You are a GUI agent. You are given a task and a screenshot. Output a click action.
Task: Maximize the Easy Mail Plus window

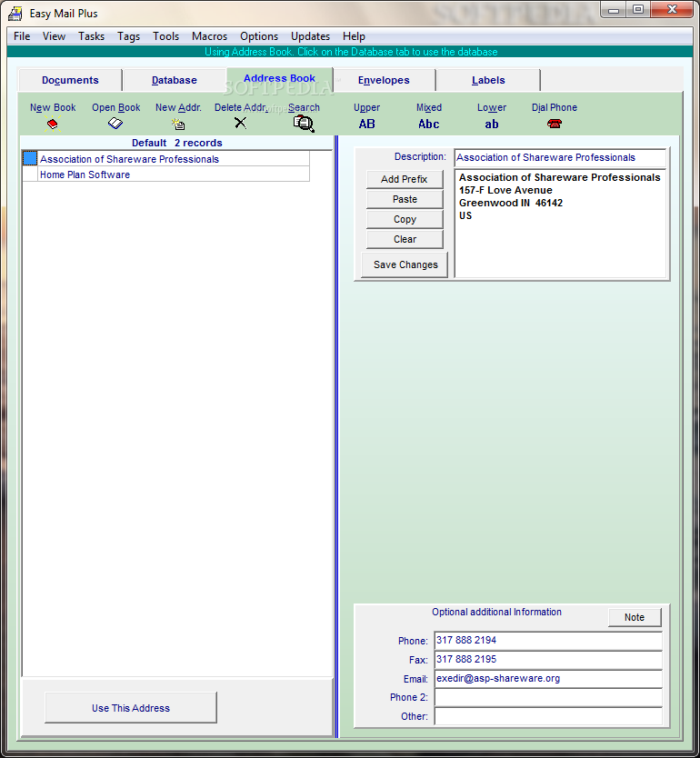click(x=638, y=10)
